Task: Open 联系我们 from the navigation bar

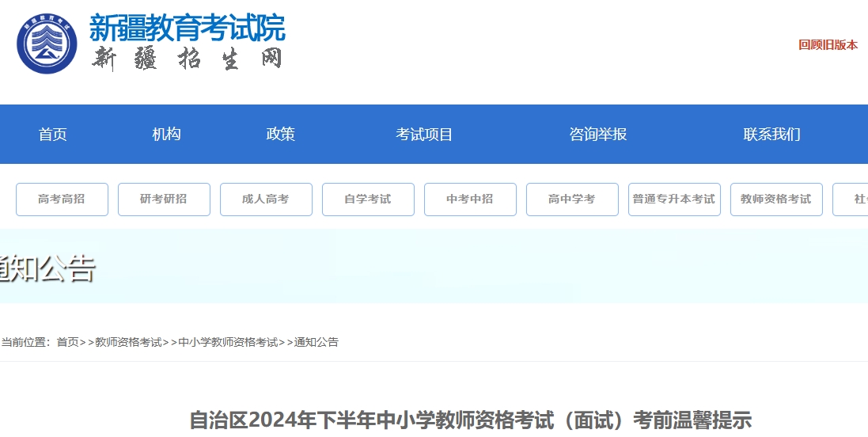Action: (771, 135)
